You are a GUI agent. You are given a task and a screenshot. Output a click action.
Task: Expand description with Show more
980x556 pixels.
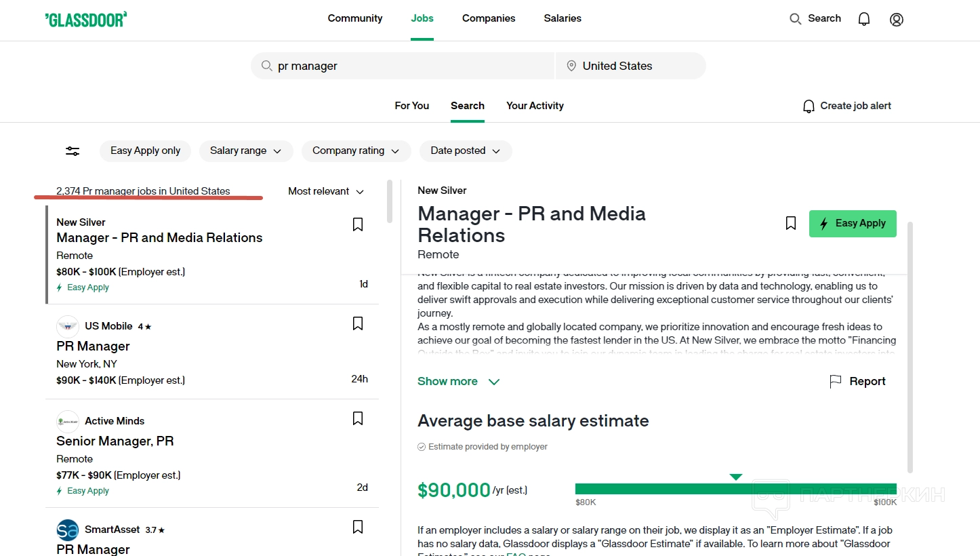point(458,381)
